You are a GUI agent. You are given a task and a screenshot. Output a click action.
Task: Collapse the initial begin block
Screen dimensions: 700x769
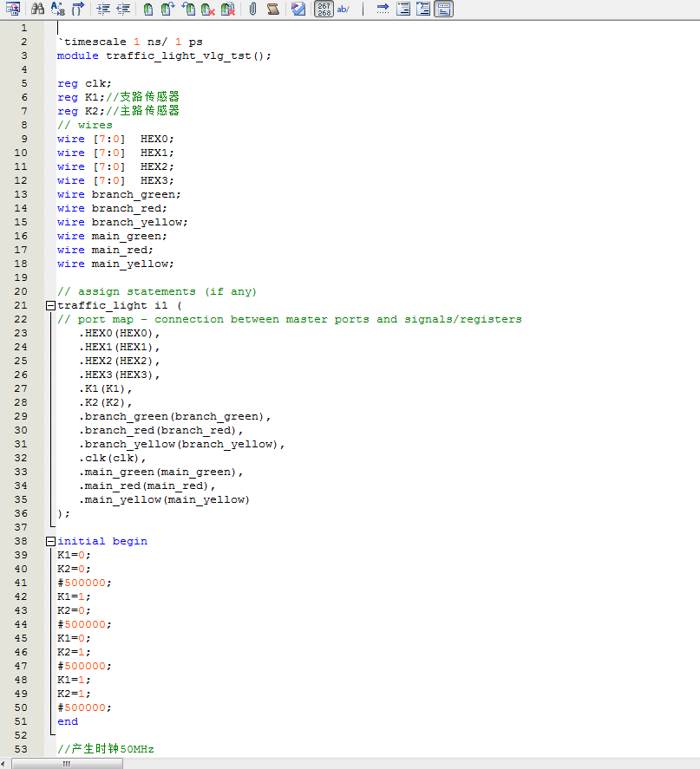coord(49,541)
